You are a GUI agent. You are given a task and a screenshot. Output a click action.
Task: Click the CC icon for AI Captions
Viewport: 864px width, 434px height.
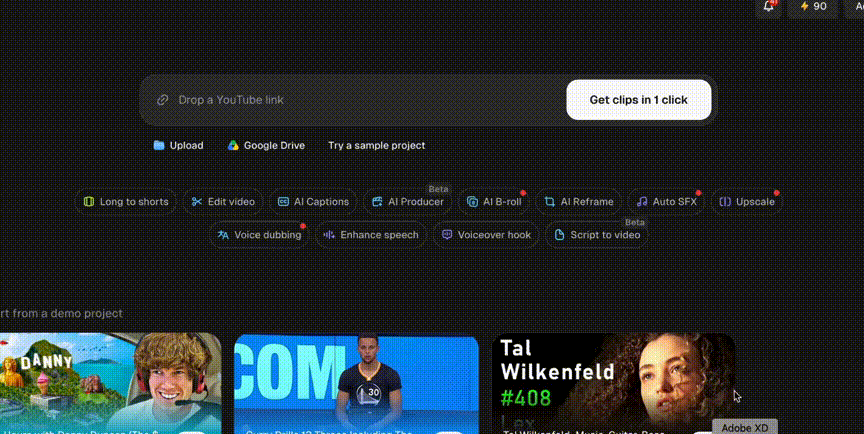(x=283, y=202)
